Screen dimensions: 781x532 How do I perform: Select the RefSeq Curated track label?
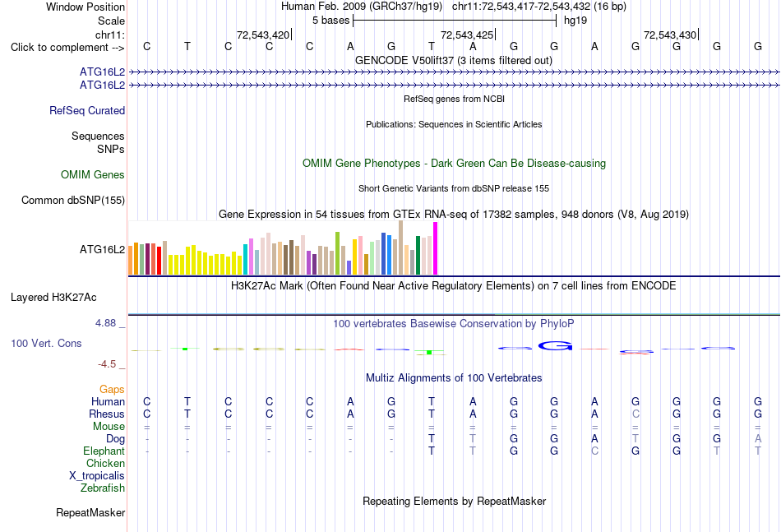(x=87, y=110)
